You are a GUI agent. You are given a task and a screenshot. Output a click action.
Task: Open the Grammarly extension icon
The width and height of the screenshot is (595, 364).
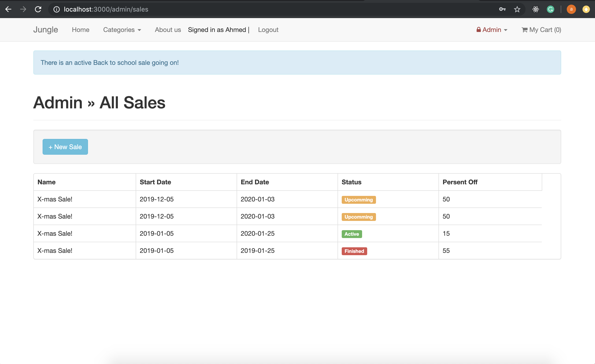550,9
